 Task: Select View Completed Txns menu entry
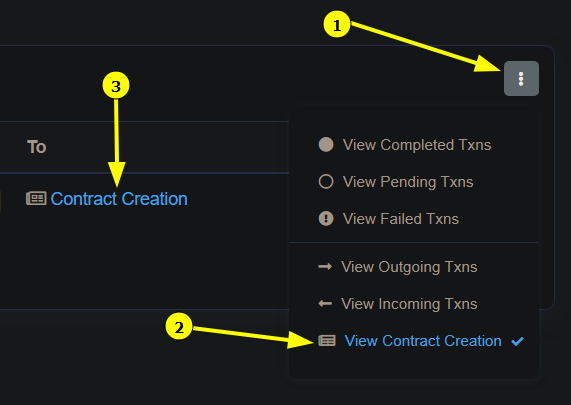click(414, 145)
